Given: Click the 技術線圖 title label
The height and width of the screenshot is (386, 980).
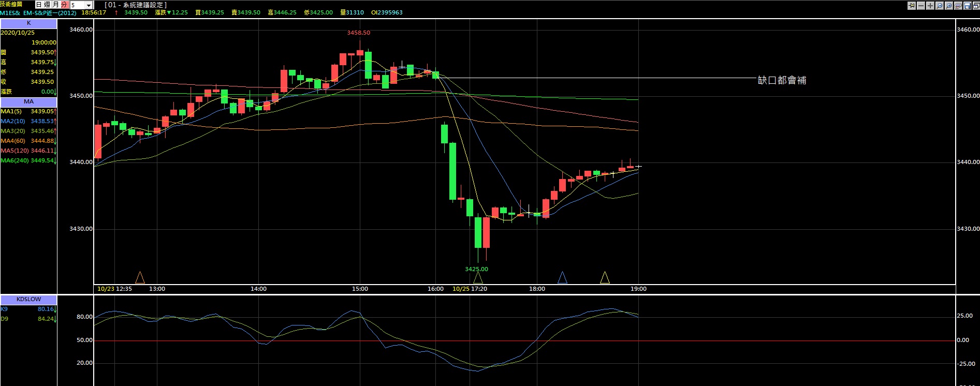Looking at the screenshot, I should tap(11, 4).
